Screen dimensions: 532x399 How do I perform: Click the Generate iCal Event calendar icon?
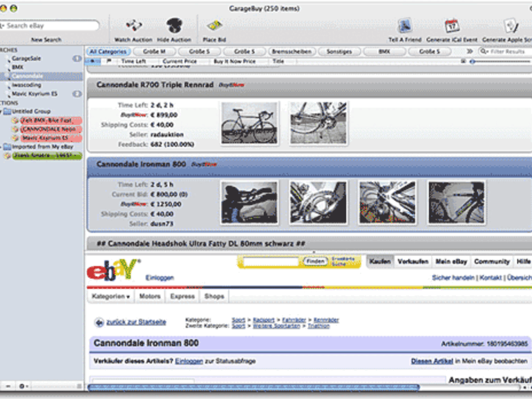click(452, 26)
